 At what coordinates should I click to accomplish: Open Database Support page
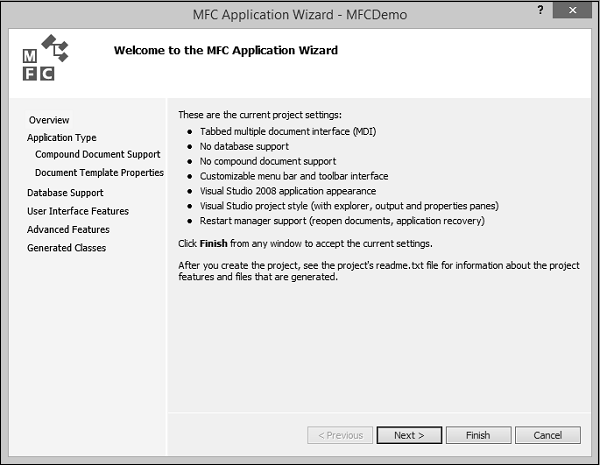(65, 193)
